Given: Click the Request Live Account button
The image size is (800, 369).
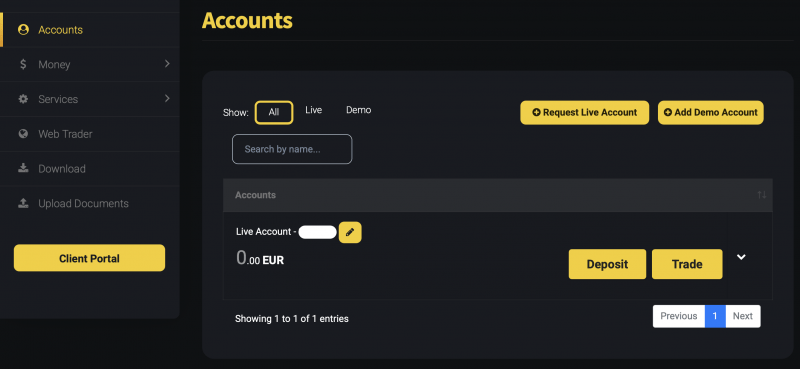Looking at the screenshot, I should coord(585,112).
